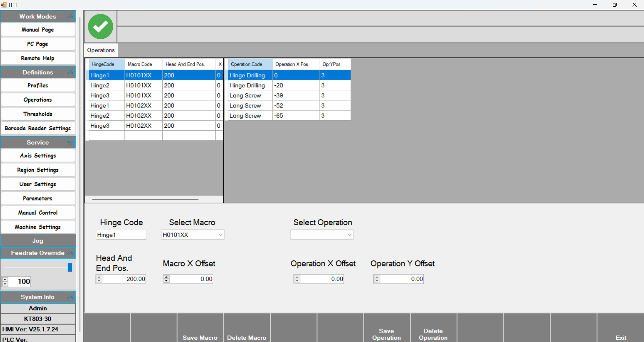Collapse the System Info section chevron

(x=70, y=297)
